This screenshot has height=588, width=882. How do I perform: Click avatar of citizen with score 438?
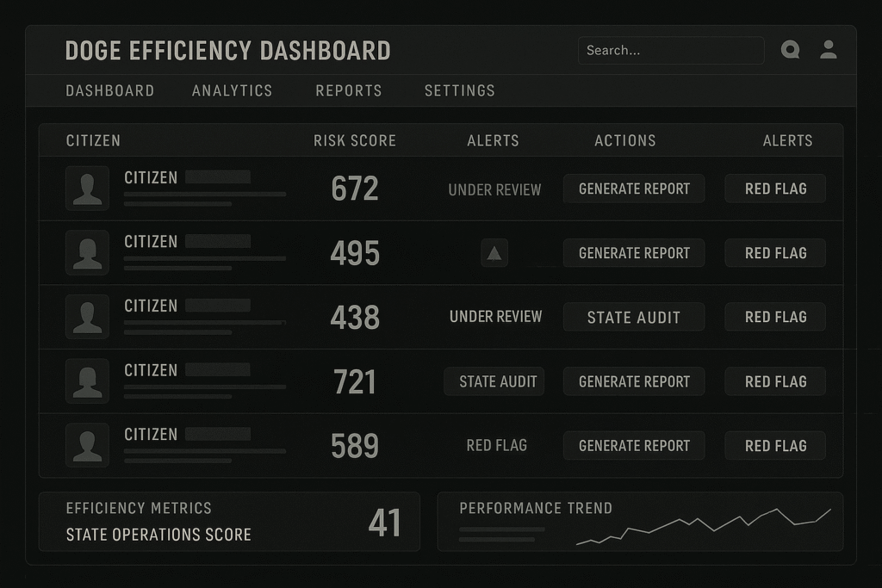[x=87, y=317]
